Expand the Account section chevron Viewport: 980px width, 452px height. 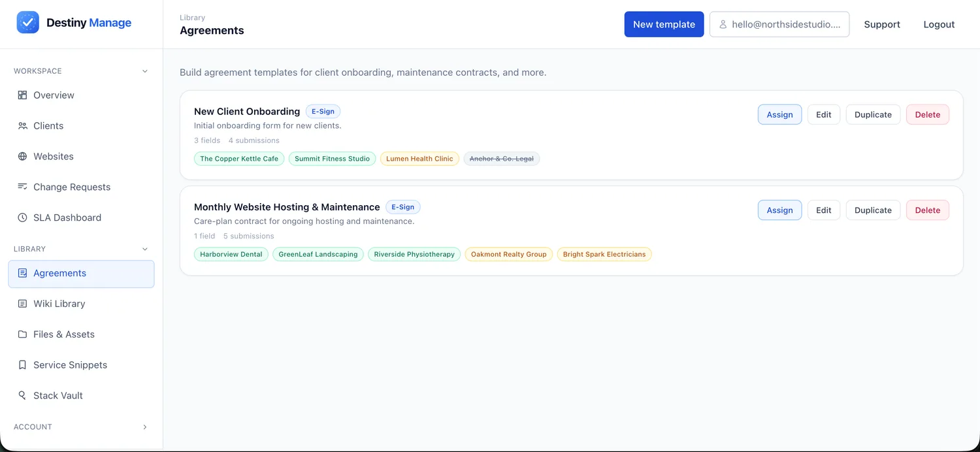pyautogui.click(x=145, y=427)
